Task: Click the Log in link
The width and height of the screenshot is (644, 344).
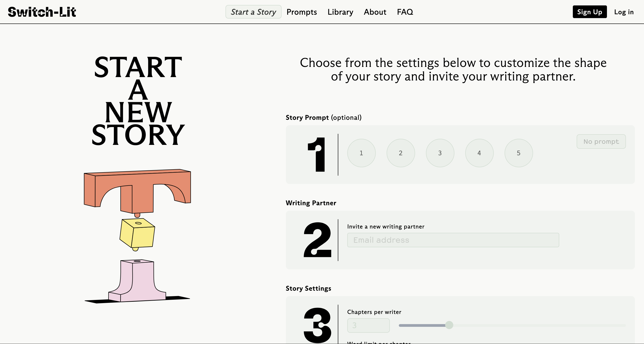Action: (x=623, y=12)
